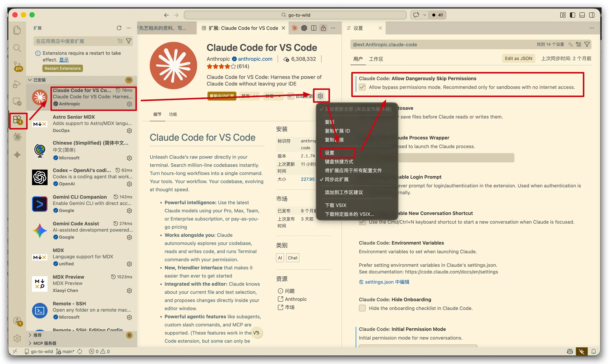Select the 工作区 settings tab

tap(376, 59)
